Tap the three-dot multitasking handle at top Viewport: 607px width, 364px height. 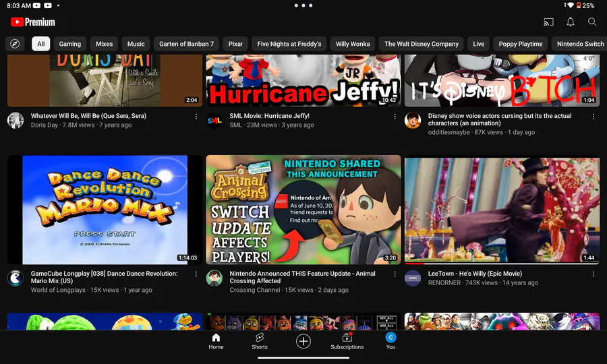[x=303, y=5]
